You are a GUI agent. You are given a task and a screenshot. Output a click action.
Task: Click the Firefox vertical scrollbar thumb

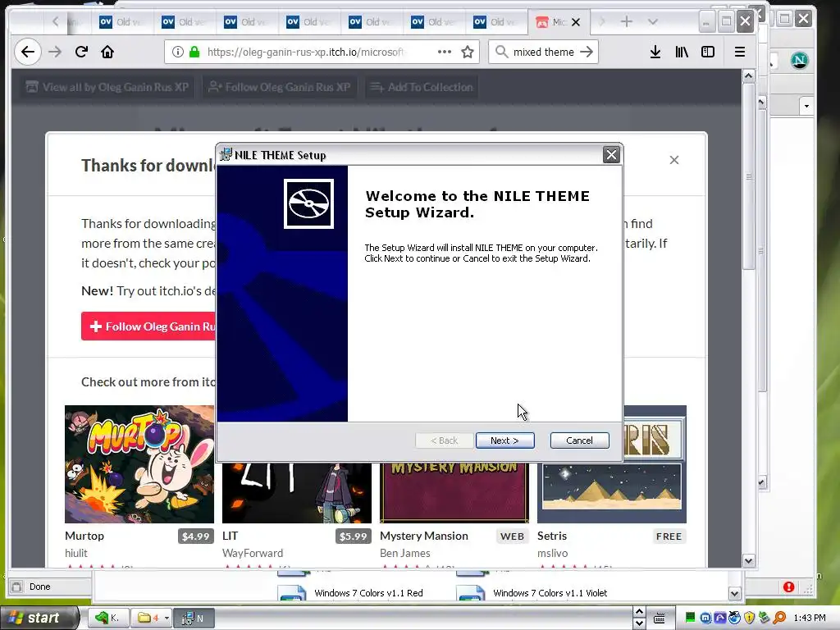coord(748,177)
